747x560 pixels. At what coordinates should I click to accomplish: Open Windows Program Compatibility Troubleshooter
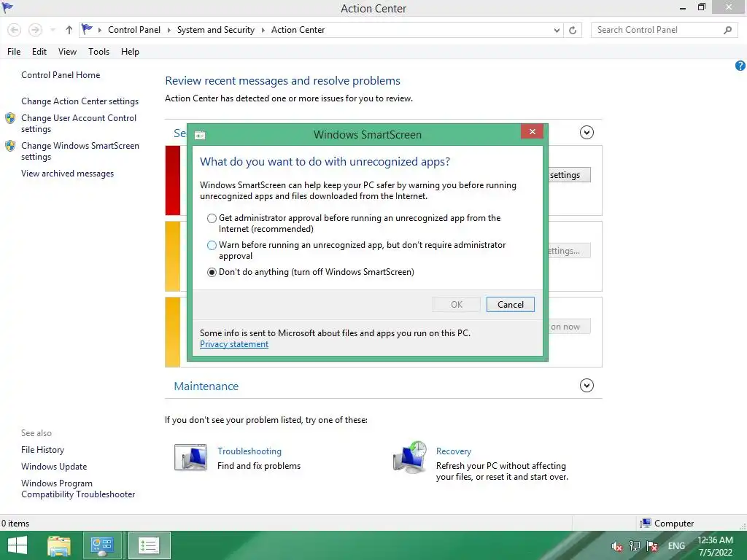pyautogui.click(x=77, y=489)
